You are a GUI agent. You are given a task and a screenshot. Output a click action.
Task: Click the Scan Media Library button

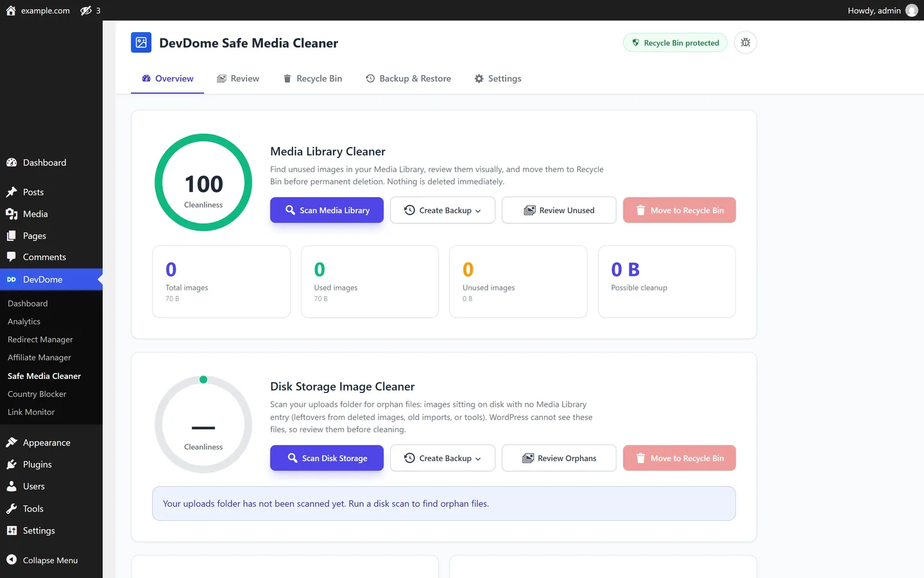tap(327, 210)
